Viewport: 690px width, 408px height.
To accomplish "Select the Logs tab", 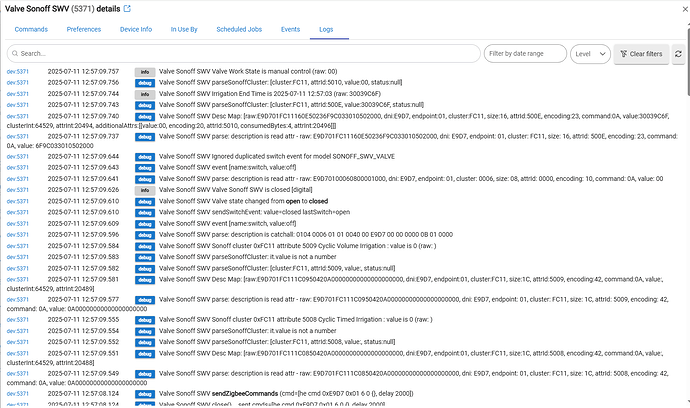I will (326, 29).
